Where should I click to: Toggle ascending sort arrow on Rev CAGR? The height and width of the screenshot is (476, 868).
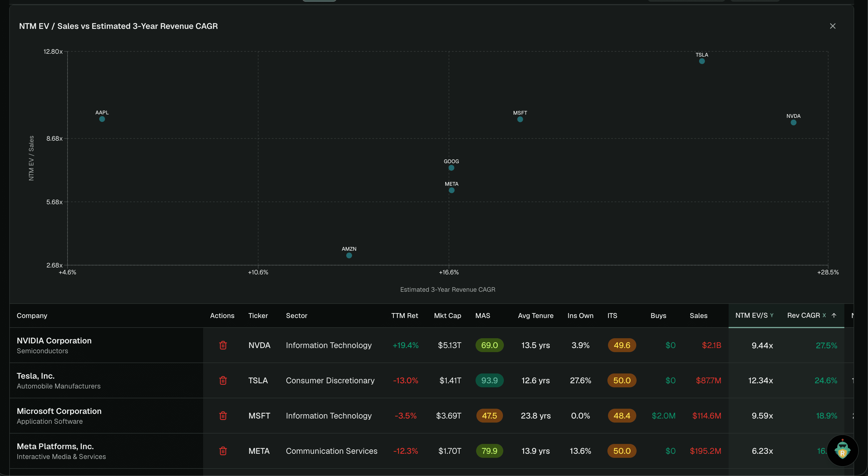(x=834, y=315)
